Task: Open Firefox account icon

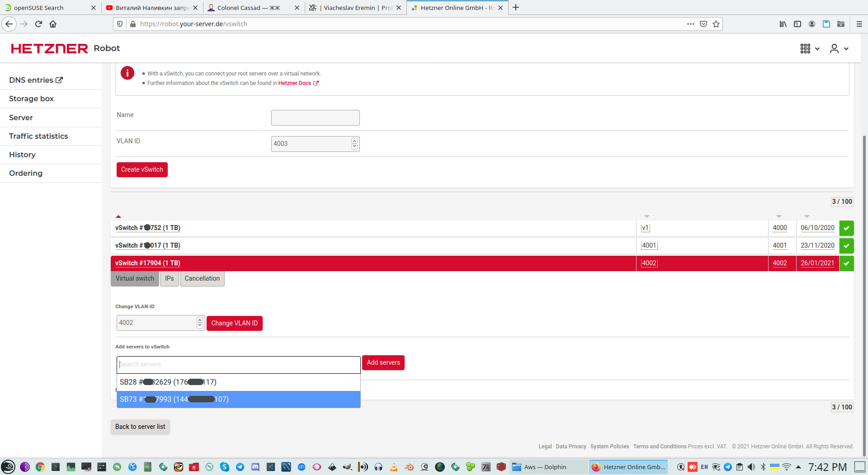Action: click(x=812, y=24)
